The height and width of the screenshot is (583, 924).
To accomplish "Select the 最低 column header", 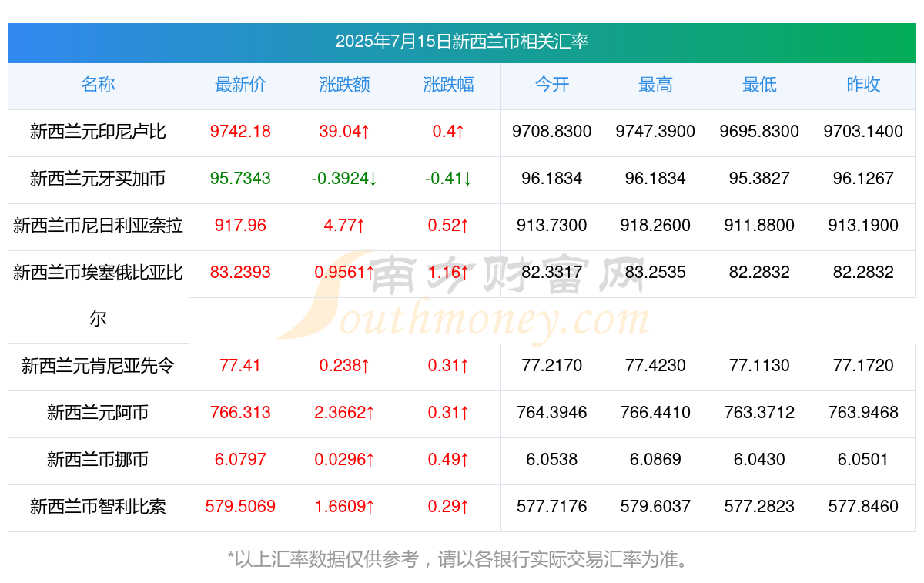I will coord(759,85).
